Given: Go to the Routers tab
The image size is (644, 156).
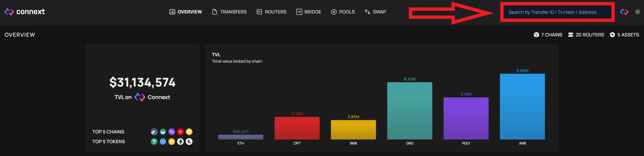Looking at the screenshot, I should [x=271, y=12].
